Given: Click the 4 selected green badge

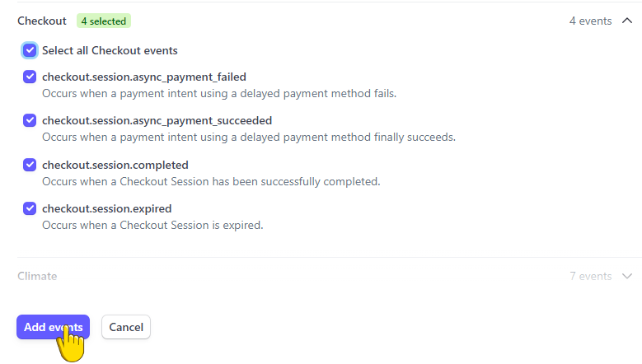Looking at the screenshot, I should (104, 21).
